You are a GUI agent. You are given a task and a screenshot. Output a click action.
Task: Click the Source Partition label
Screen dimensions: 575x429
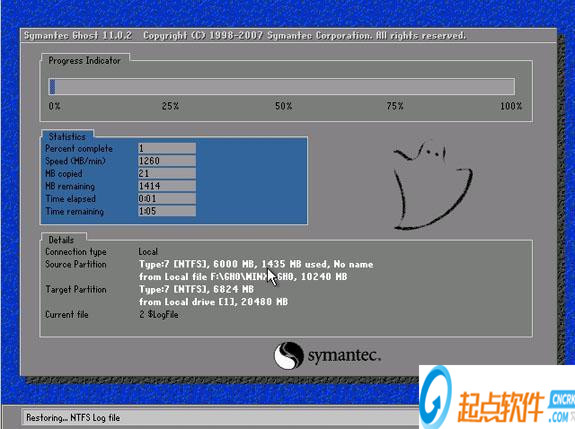(x=76, y=264)
